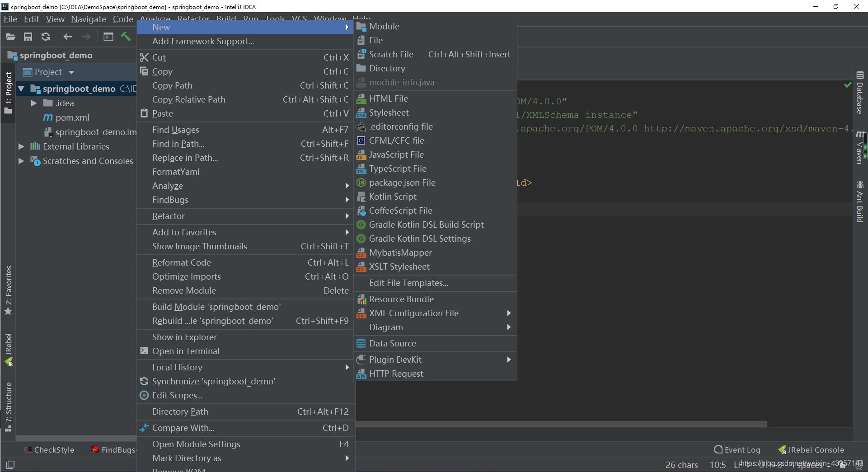Expand External Libraries node
The width and height of the screenshot is (868, 472).
pos(21,147)
